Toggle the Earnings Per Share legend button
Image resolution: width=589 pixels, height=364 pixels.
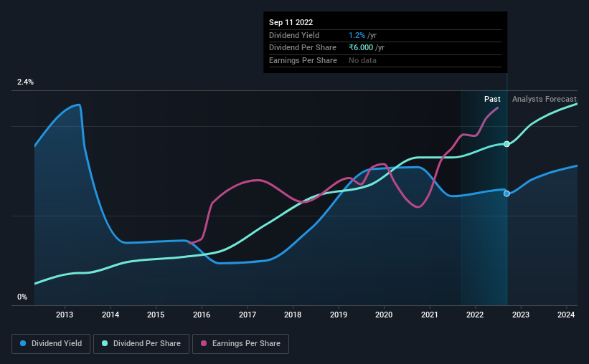[x=241, y=344]
